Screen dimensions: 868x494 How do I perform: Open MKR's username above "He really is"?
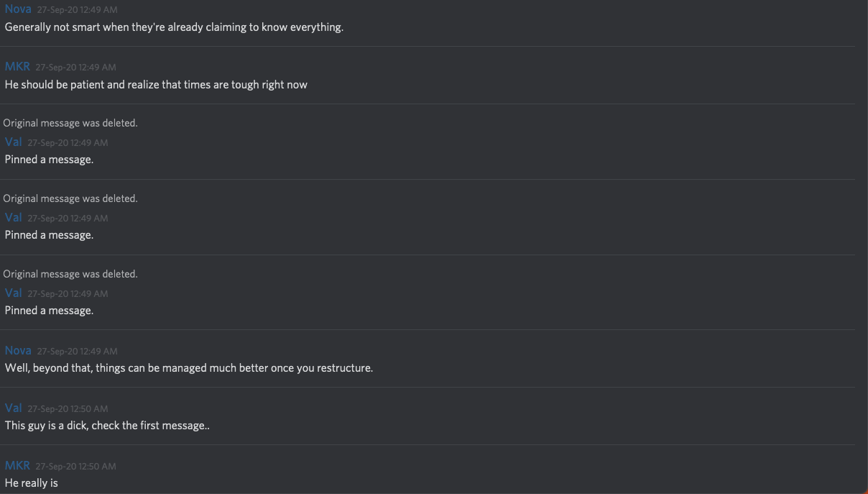tap(17, 465)
